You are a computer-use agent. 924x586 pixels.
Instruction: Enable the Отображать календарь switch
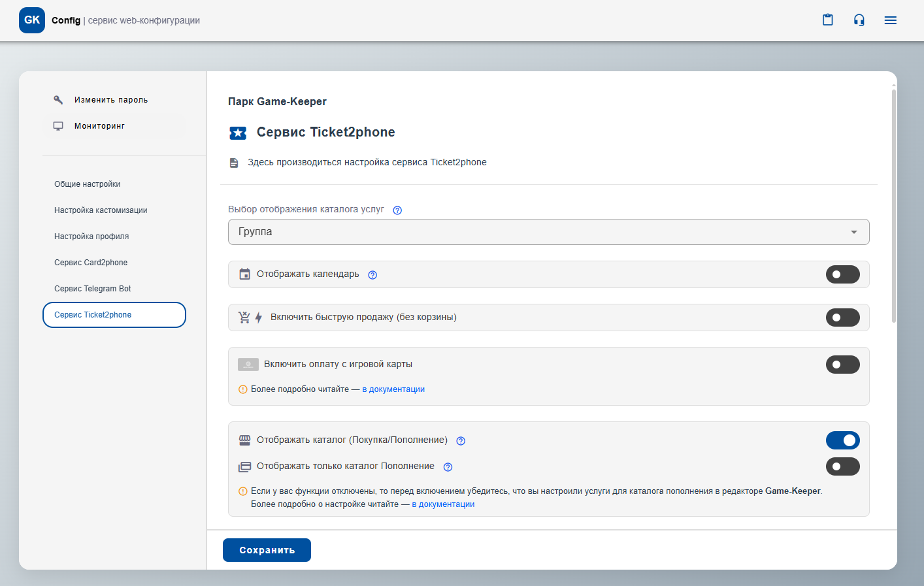point(843,274)
